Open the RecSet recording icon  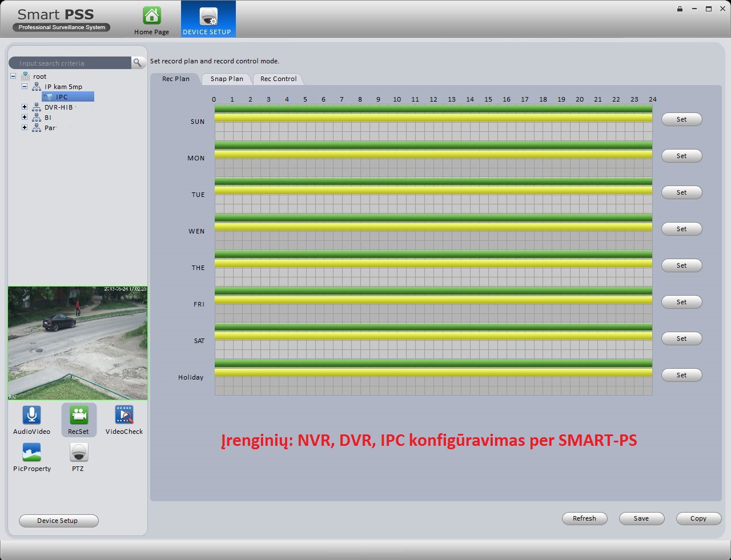(x=78, y=415)
